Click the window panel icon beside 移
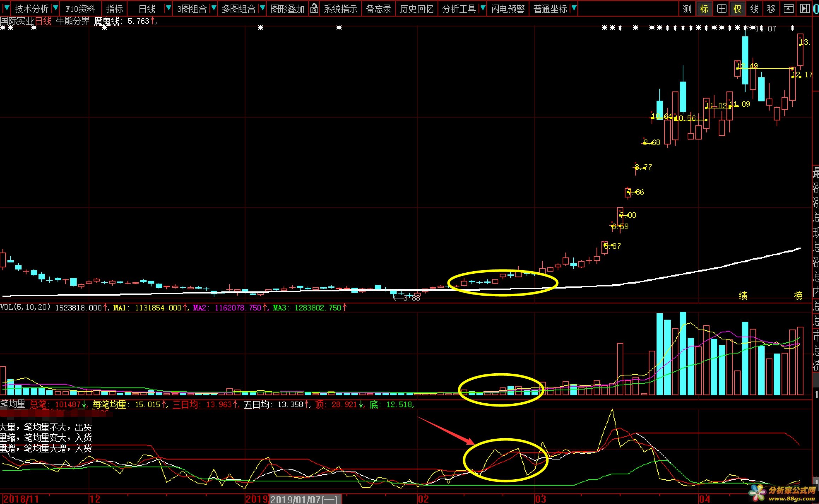The height and width of the screenshot is (504, 819). click(788, 8)
